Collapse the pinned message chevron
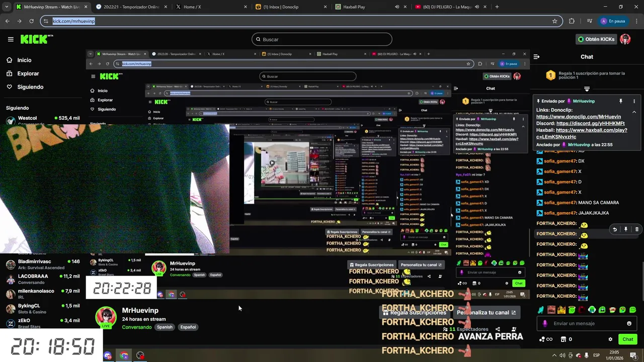 [x=634, y=112]
